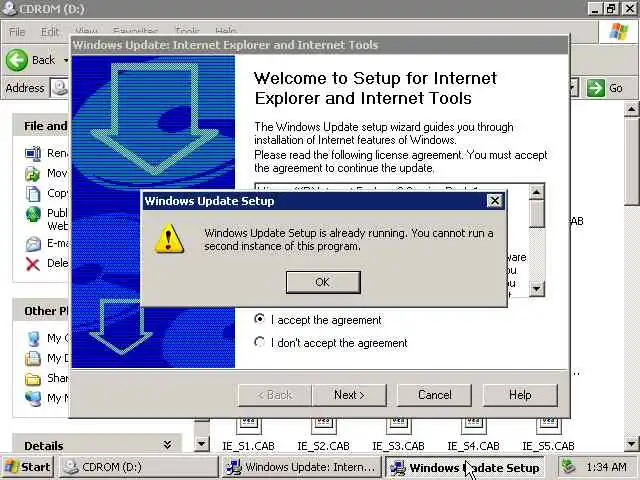Click the green Go arrow button
Screen dimensions: 640x480
pyautogui.click(x=596, y=88)
